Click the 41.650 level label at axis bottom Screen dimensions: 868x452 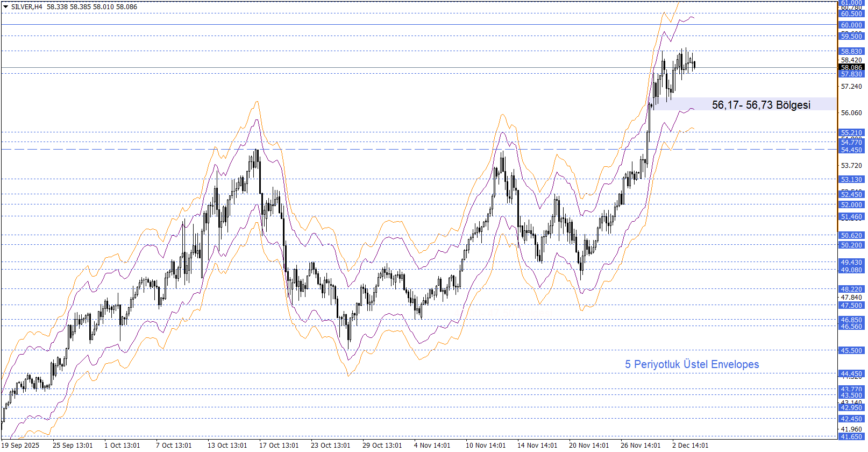tap(851, 437)
